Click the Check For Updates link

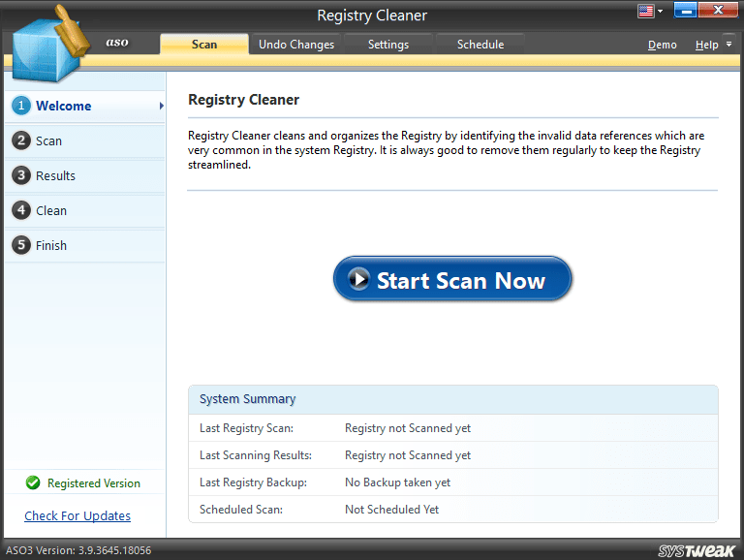pos(77,515)
